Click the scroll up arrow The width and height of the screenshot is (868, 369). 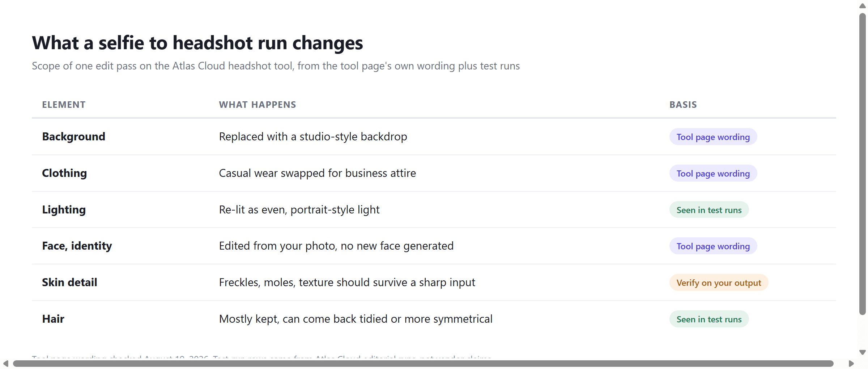pyautogui.click(x=863, y=6)
